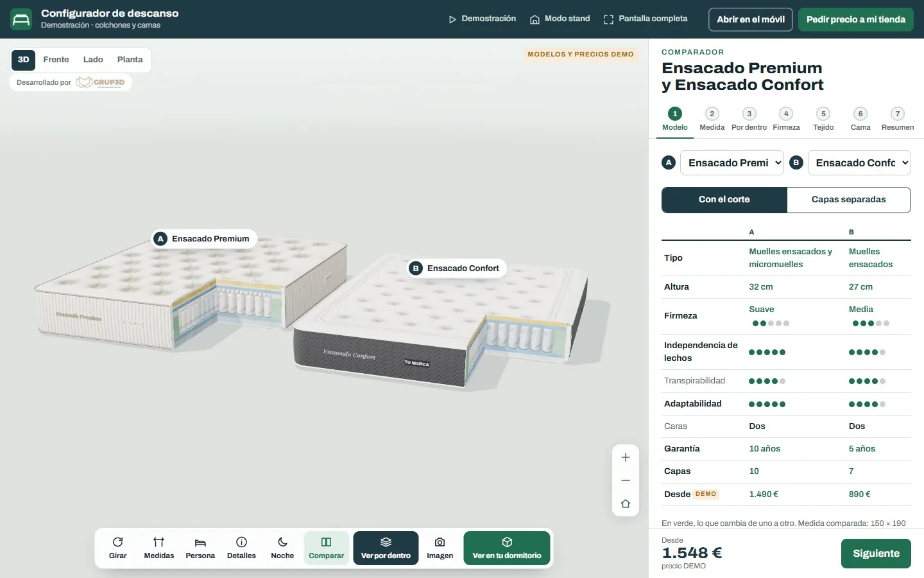Capture an Imagen snapshot
924x578 pixels.
pyautogui.click(x=440, y=548)
